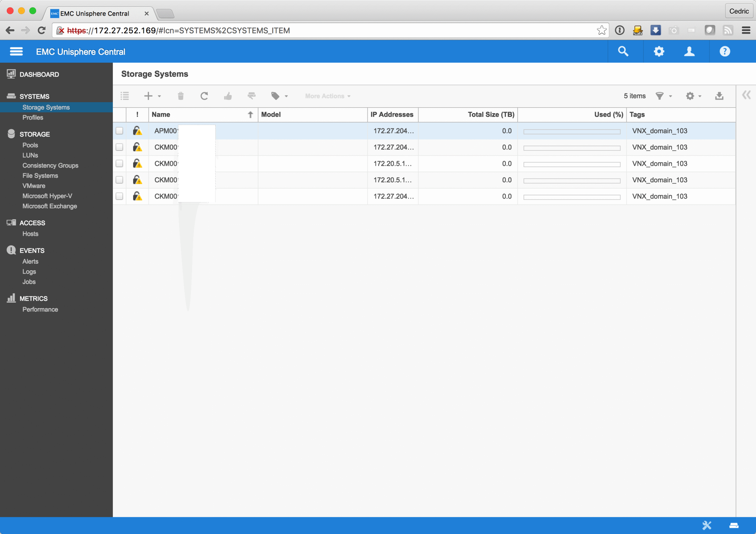Screen dimensions: 756x534
Task: Navigate to Alerts under Events
Action: (x=30, y=261)
